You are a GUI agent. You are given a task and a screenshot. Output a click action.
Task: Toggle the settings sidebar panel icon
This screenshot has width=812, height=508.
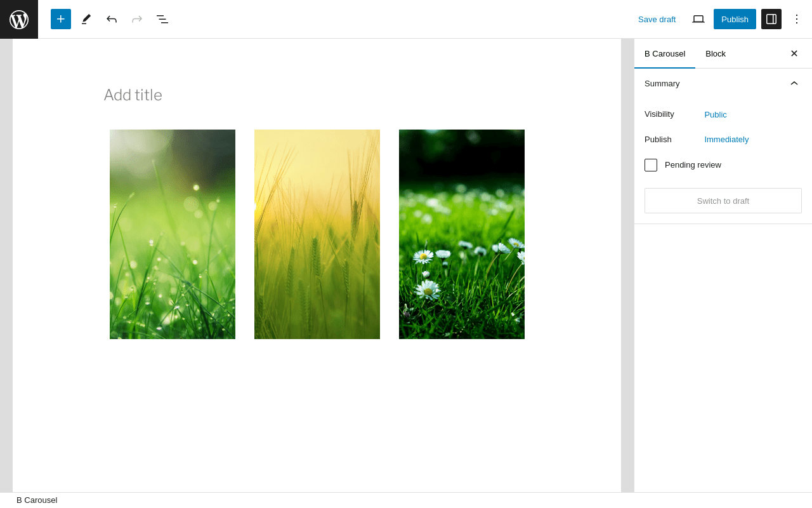coord(771,19)
